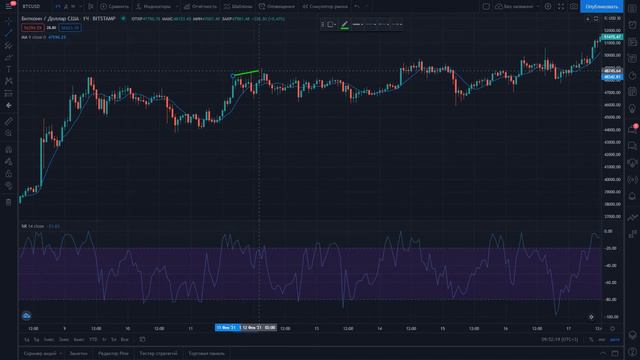Click the undo arrow in top toolbar
This screenshot has height=360, width=640.
pos(357,6)
